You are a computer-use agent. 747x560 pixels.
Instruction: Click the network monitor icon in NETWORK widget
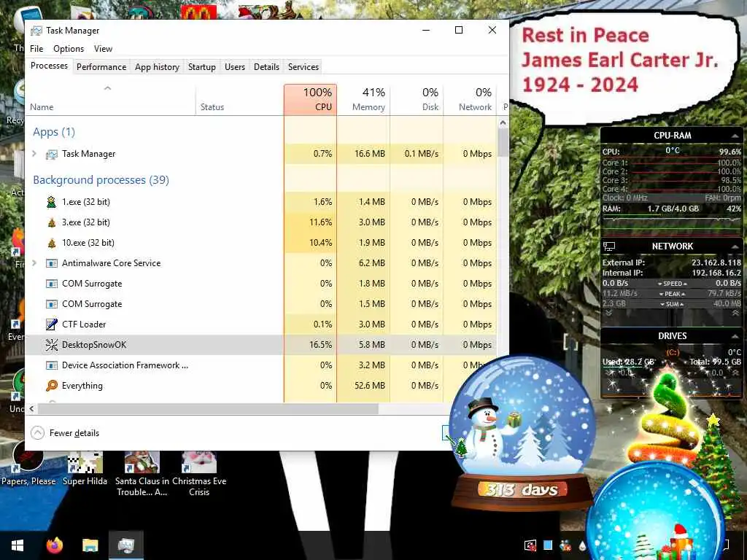609,246
